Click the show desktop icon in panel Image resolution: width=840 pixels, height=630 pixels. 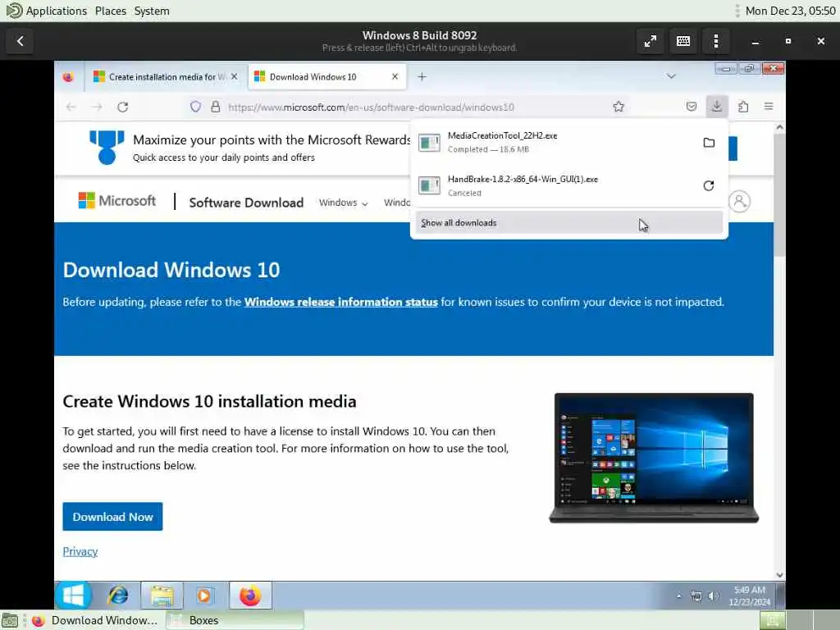[10, 621]
